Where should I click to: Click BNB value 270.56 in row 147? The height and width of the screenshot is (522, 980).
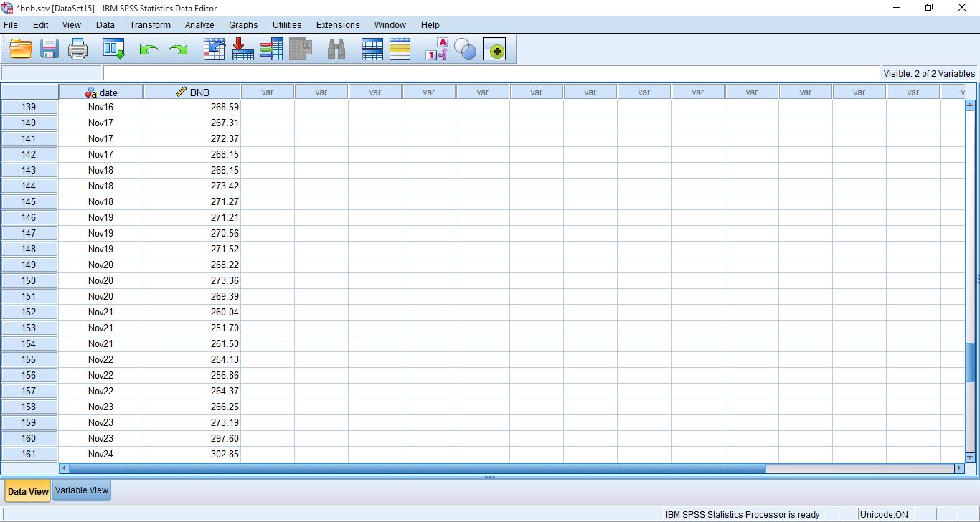pos(192,233)
